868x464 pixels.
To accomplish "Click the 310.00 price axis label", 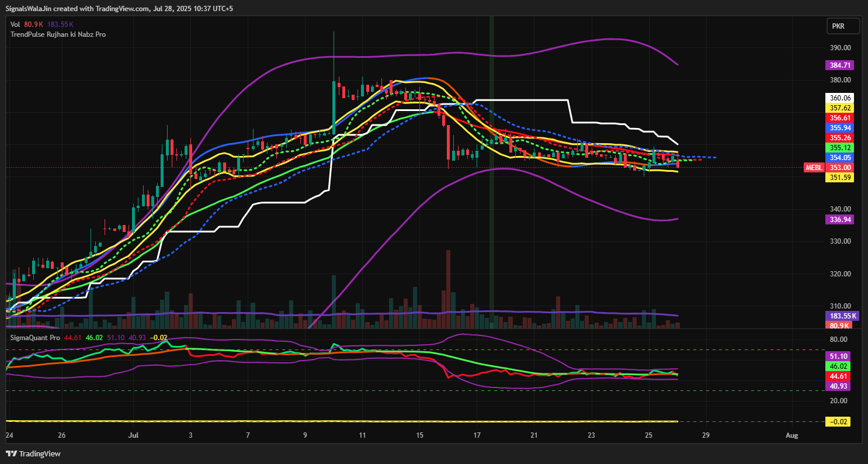I will (x=840, y=306).
